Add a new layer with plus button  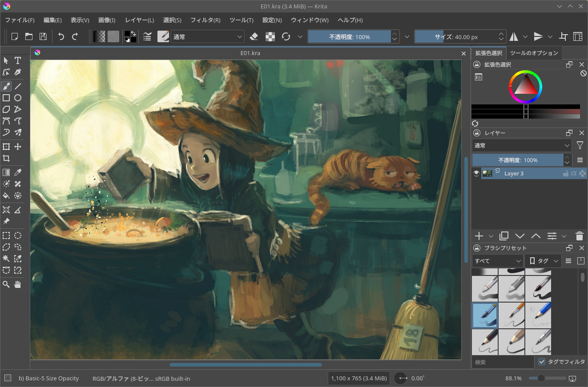click(479, 235)
